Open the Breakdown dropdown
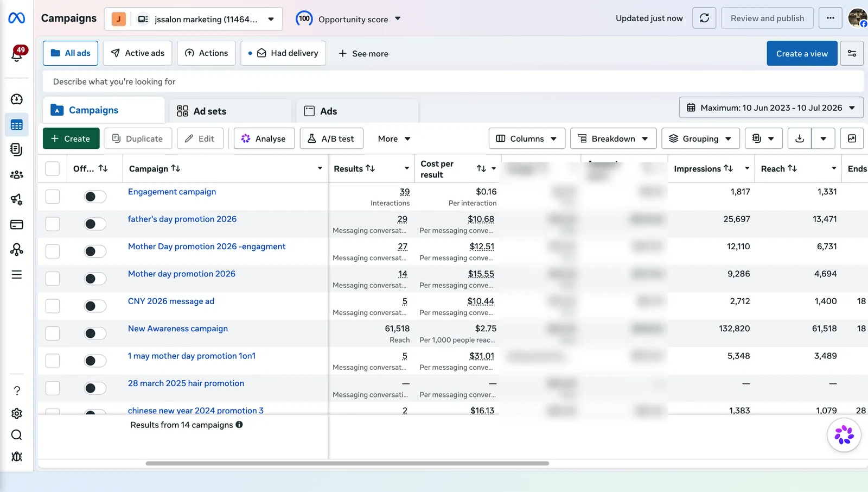 613,138
